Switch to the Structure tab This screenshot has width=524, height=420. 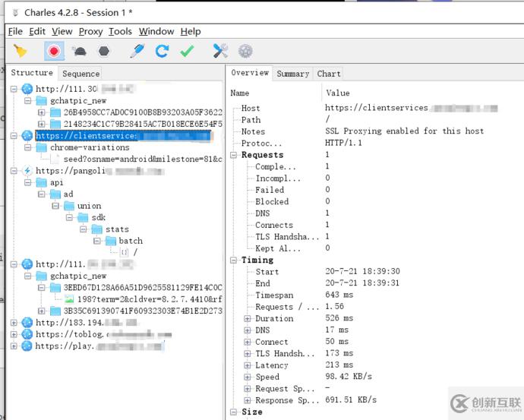click(x=32, y=73)
